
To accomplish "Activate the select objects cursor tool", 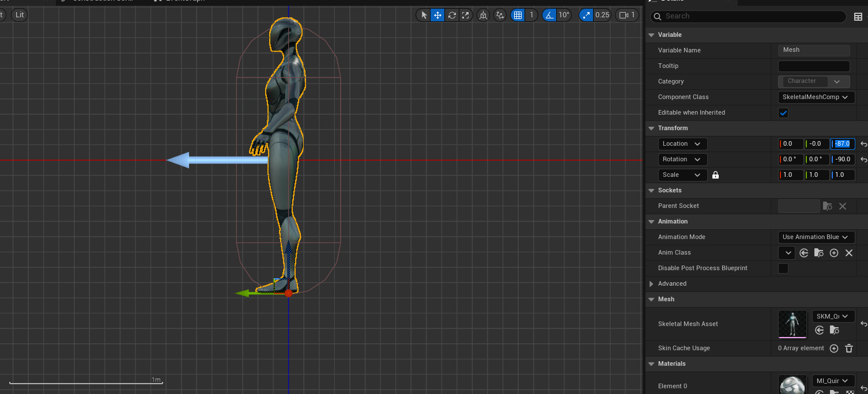I will [x=424, y=15].
